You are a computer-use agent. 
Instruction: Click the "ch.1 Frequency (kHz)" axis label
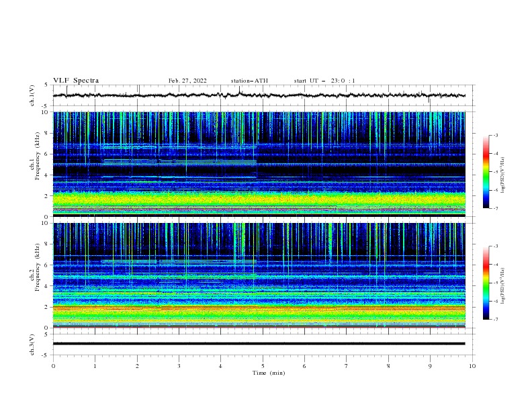35,155
